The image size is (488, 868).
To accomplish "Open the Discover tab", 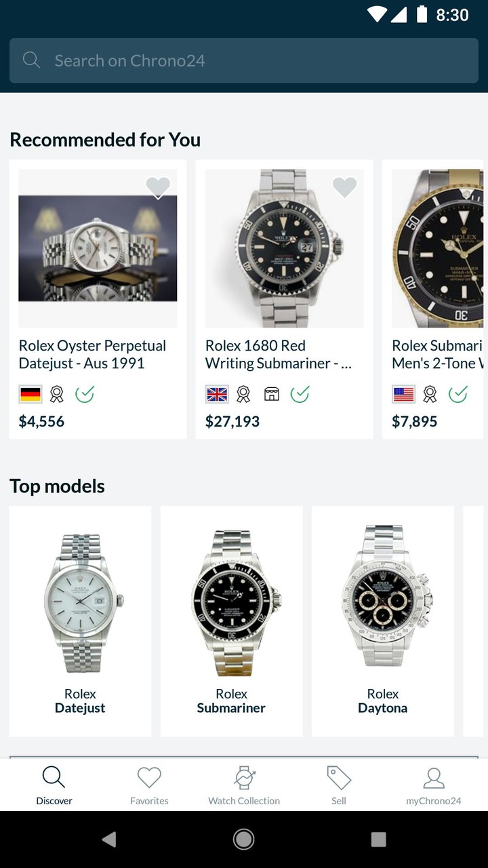I will point(54,785).
